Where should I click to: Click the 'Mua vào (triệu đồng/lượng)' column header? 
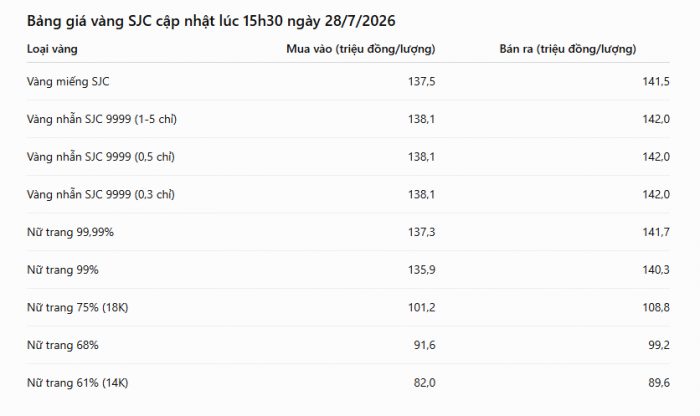click(361, 49)
